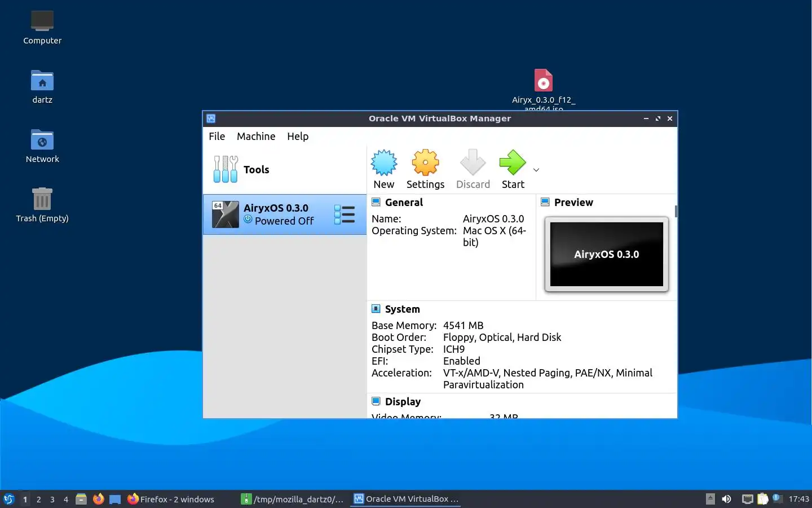Image resolution: width=812 pixels, height=508 pixels.
Task: Click the Discard arrow icon
Action: pyautogui.click(x=473, y=163)
